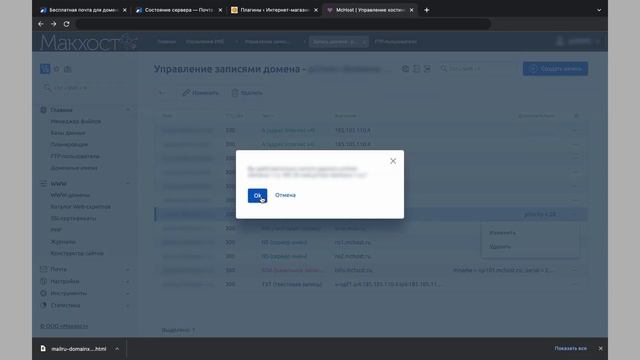Open Планировщик in the sidebar

tap(69, 144)
